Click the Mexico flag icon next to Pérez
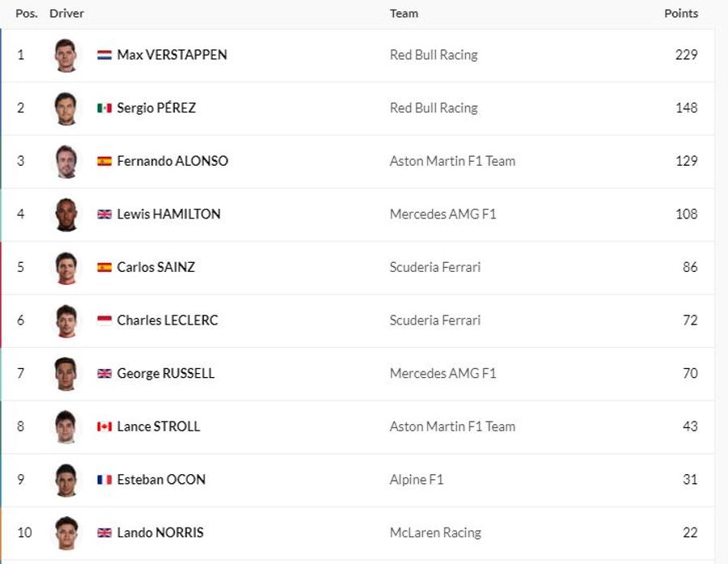This screenshot has height=564, width=728. [x=104, y=108]
